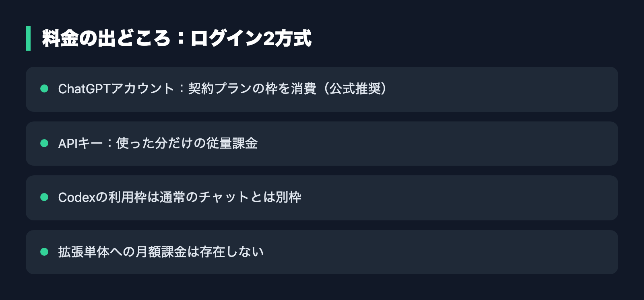
Task: Click the text 契約プランの枠を消費
Action: tap(252, 88)
